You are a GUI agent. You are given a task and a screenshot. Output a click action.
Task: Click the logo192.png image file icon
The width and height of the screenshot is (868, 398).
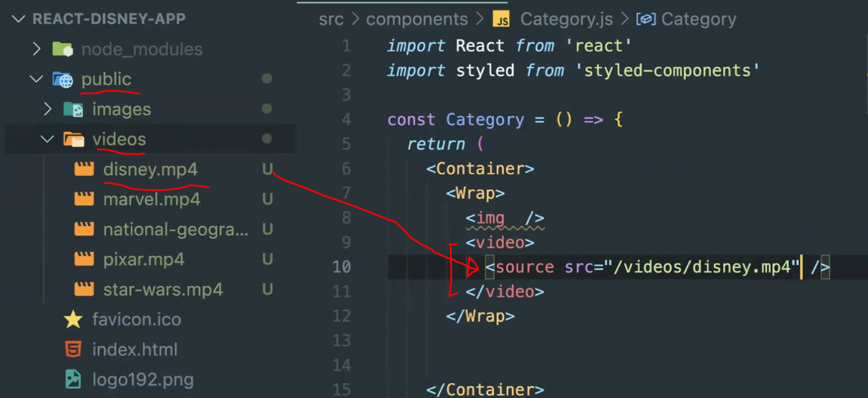[73, 380]
